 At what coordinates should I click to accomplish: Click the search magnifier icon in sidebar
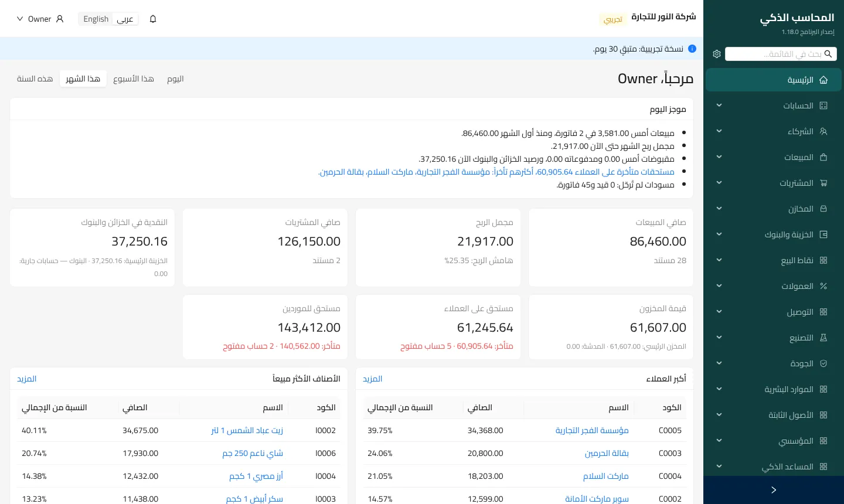828,54
